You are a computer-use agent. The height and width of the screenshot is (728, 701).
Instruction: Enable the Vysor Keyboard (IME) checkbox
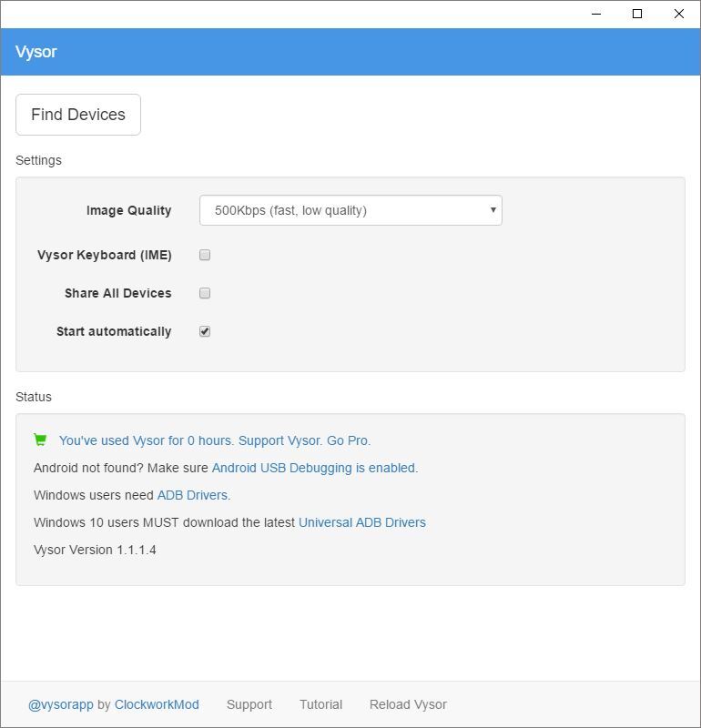click(205, 255)
